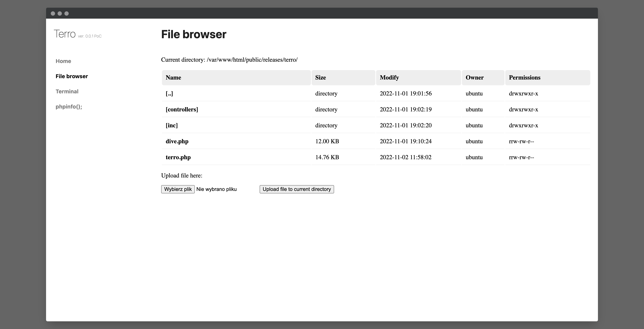Open the [controllers] directory
Screen dimensions: 644x329
(x=182, y=109)
